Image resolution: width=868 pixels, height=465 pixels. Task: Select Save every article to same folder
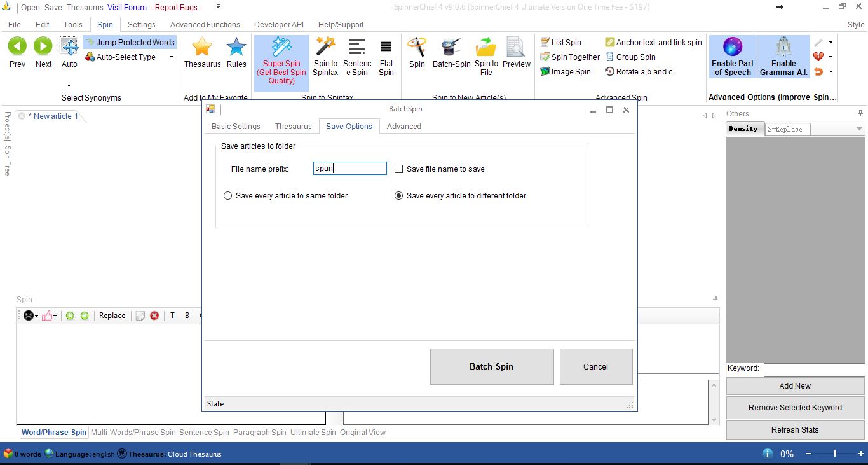(228, 196)
